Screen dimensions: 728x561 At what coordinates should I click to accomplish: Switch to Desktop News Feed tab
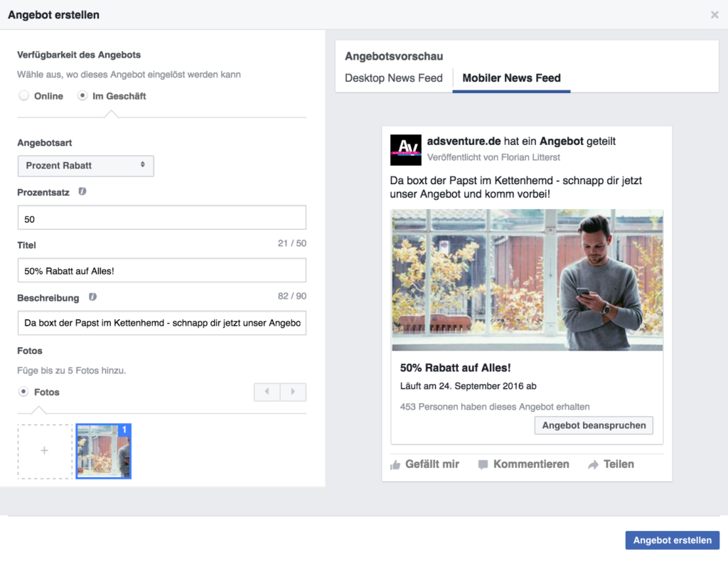click(x=394, y=78)
